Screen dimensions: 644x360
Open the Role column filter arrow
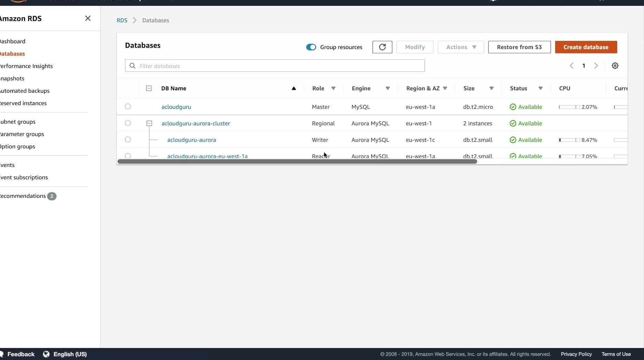tap(333, 88)
